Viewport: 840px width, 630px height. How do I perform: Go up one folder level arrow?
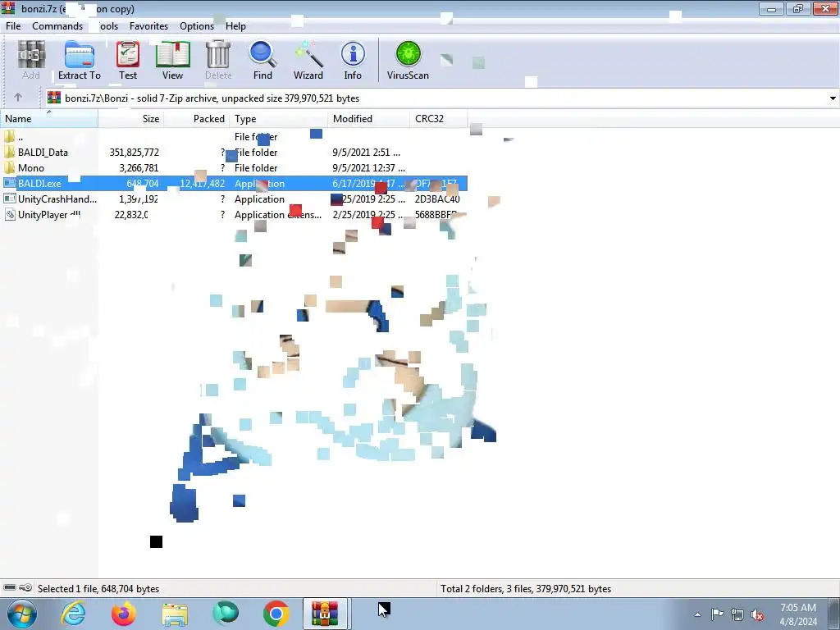[x=18, y=98]
